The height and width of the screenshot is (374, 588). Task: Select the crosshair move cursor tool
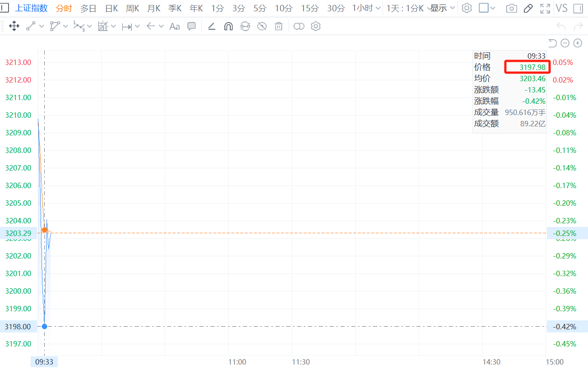click(14, 27)
